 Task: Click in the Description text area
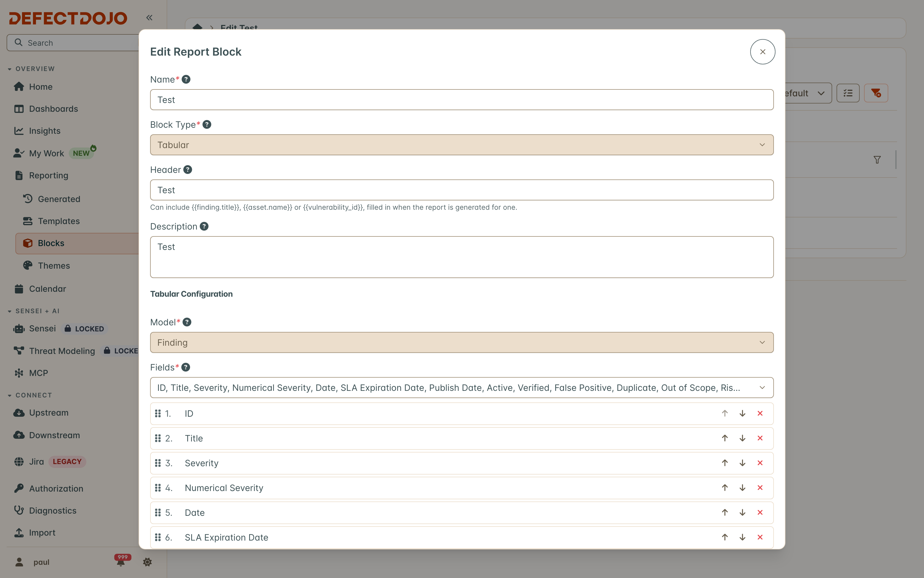tap(462, 257)
